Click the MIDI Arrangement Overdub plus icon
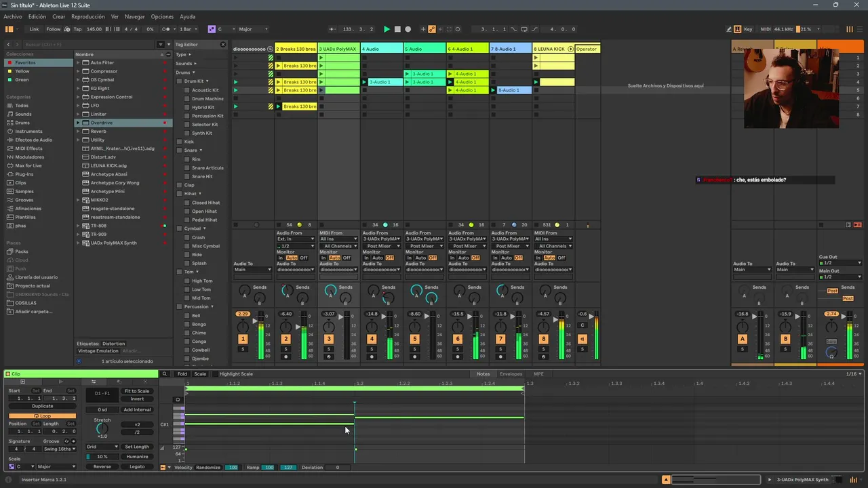The height and width of the screenshot is (488, 868). 423,29
